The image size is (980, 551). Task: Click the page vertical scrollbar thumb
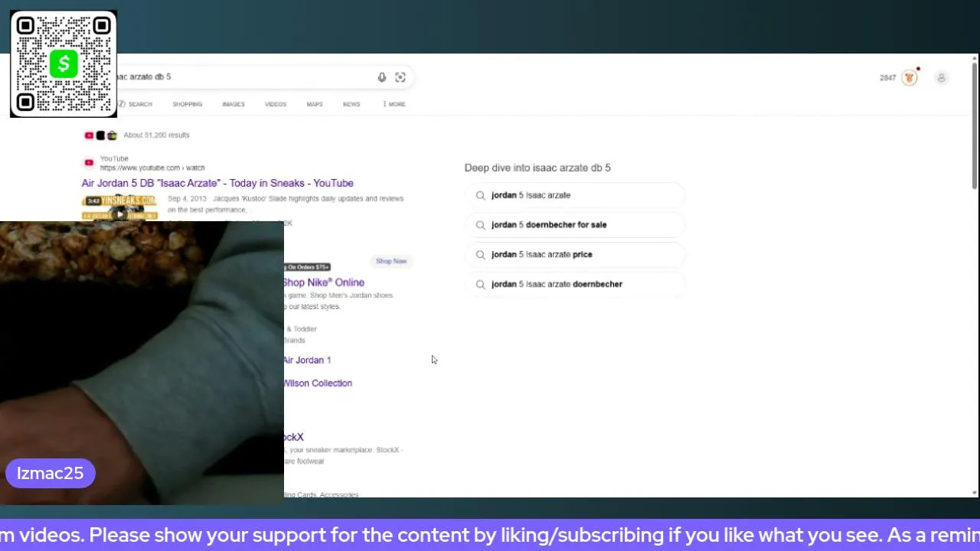pos(975,126)
